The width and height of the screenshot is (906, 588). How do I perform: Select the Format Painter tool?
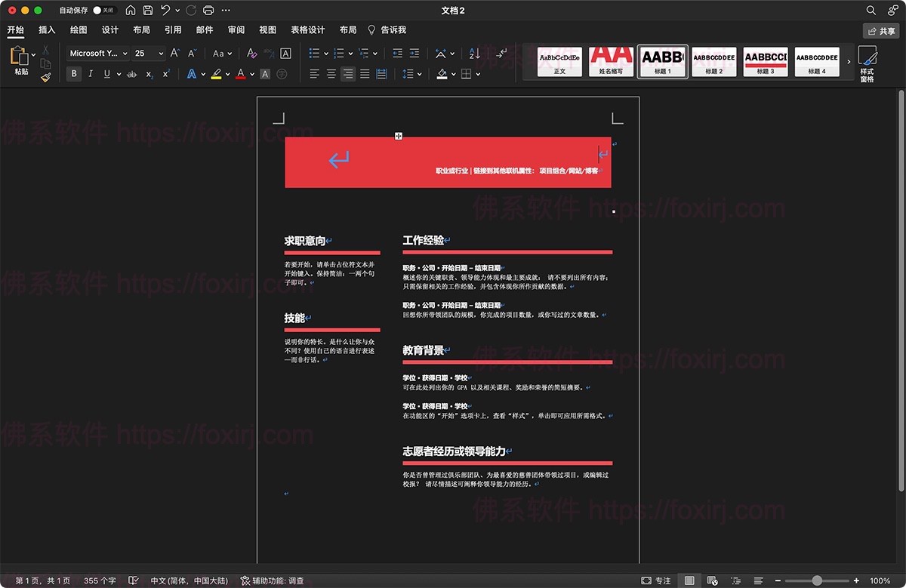coord(45,76)
